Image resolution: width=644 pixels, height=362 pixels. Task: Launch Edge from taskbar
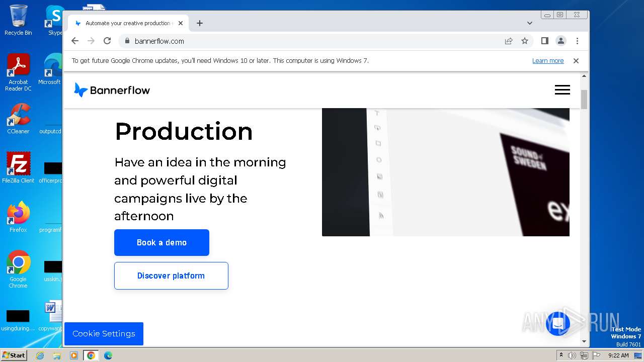click(108, 355)
